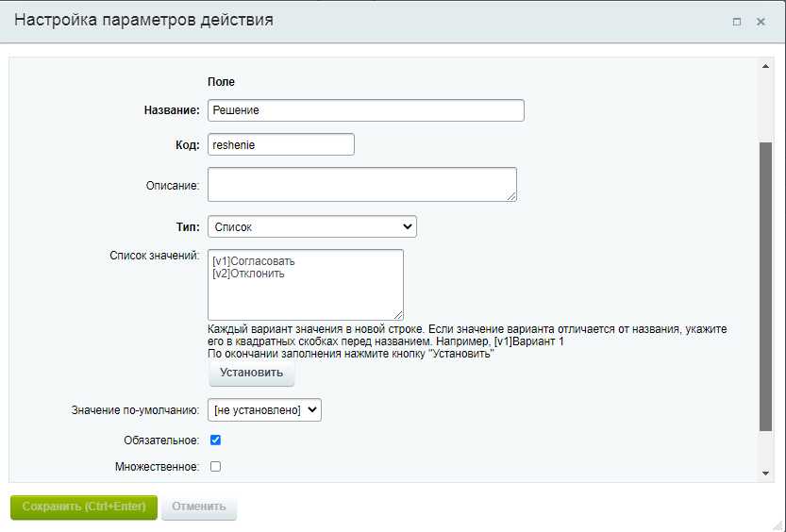
Task: Click the Установить button
Action: pyautogui.click(x=251, y=373)
